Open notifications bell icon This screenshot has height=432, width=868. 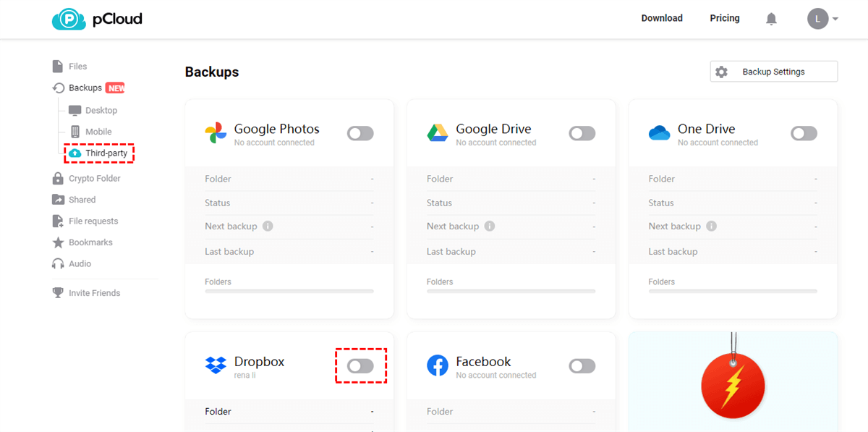click(771, 19)
